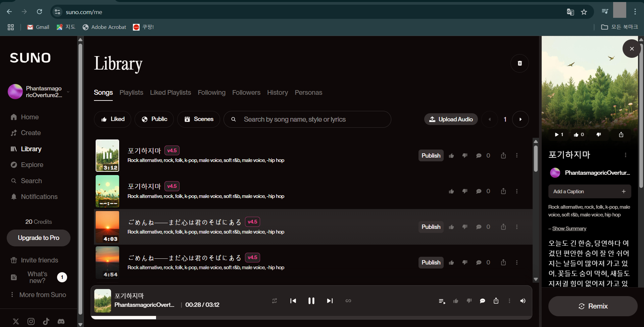644x327 pixels.
Task: Toggle repeat in the bottom player bar
Action: click(x=275, y=301)
